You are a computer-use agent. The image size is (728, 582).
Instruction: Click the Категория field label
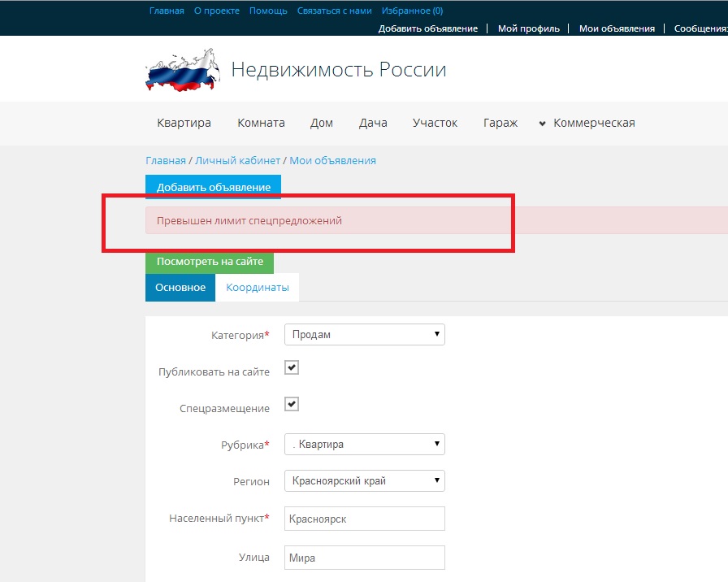pos(240,335)
